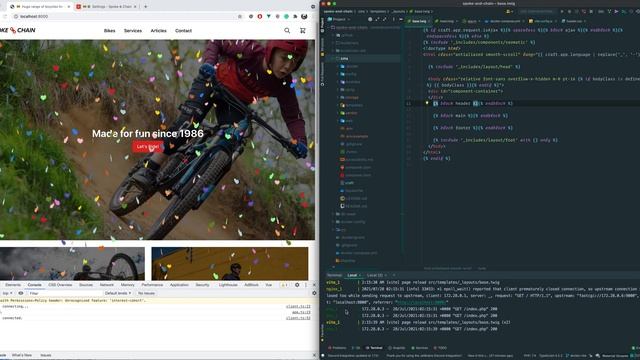Image resolution: width=640 pixels, height=360 pixels.
Task: Open the DevTools kebab menu
Action: point(306,285)
